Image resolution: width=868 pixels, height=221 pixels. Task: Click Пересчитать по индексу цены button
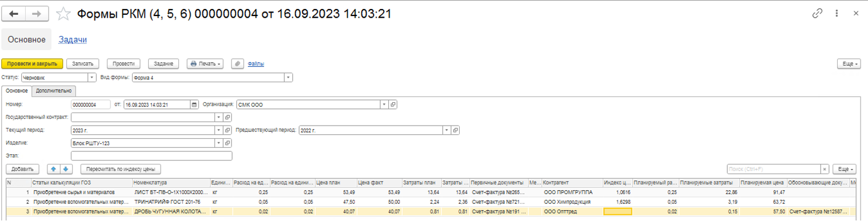[121, 169]
